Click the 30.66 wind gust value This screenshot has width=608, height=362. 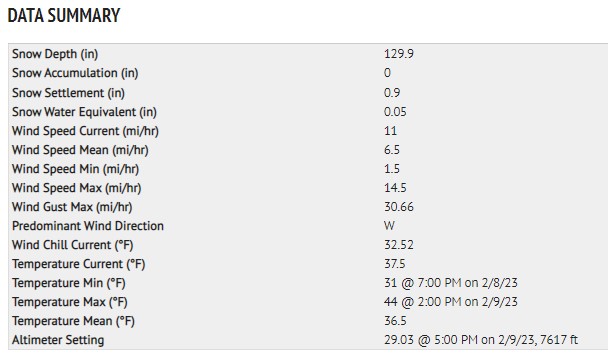(x=399, y=207)
